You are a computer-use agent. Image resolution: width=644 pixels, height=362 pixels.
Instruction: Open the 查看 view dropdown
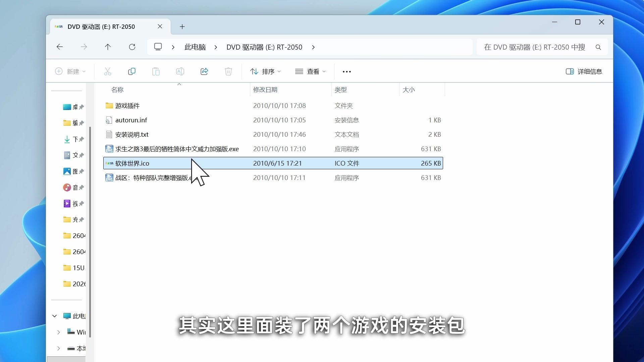pyautogui.click(x=310, y=71)
